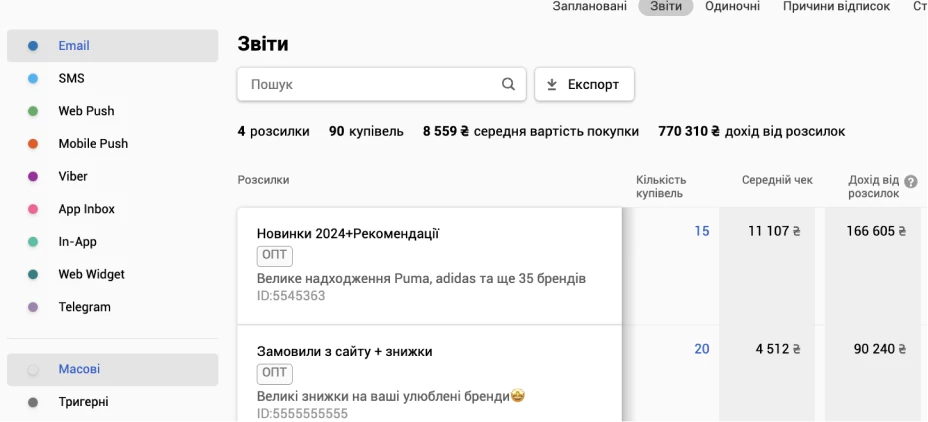This screenshot has width=928, height=422.
Task: Open the Одиночні tab
Action: tap(732, 7)
